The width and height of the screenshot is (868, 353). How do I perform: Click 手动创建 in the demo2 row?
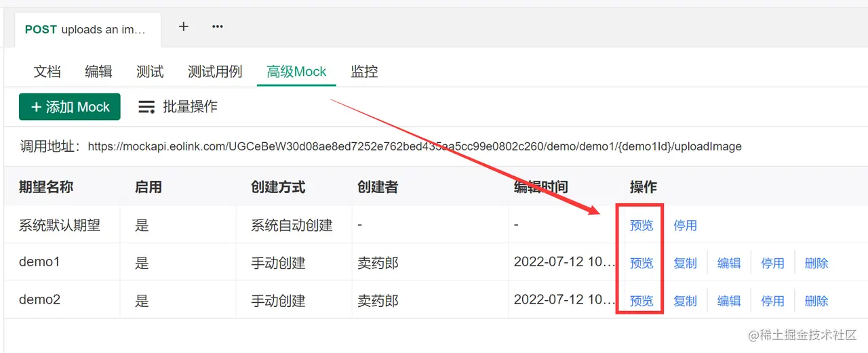[278, 301]
